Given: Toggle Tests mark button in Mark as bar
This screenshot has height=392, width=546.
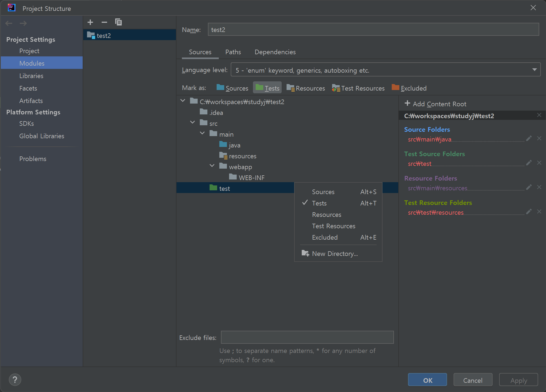Looking at the screenshot, I should 267,88.
